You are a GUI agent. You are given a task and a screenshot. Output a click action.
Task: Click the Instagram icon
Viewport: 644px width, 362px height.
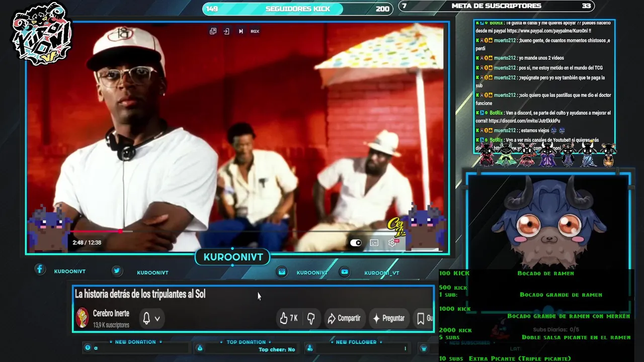tap(282, 271)
